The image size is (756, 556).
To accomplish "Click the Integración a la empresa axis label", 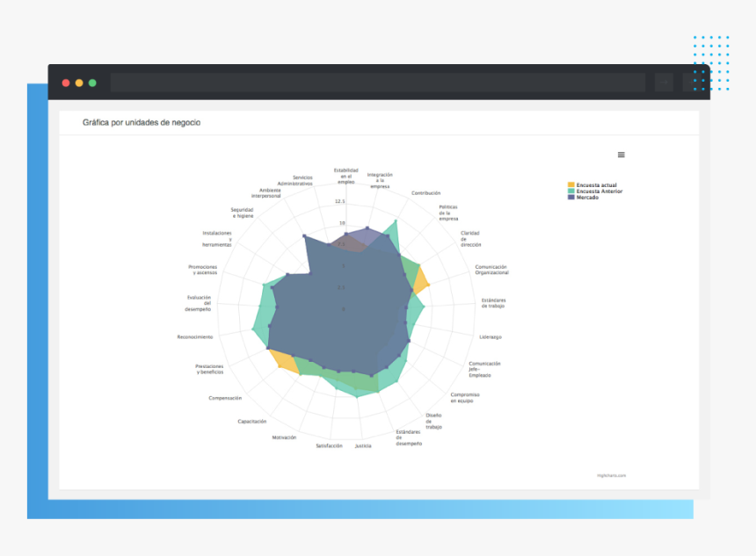I will pos(380,181).
